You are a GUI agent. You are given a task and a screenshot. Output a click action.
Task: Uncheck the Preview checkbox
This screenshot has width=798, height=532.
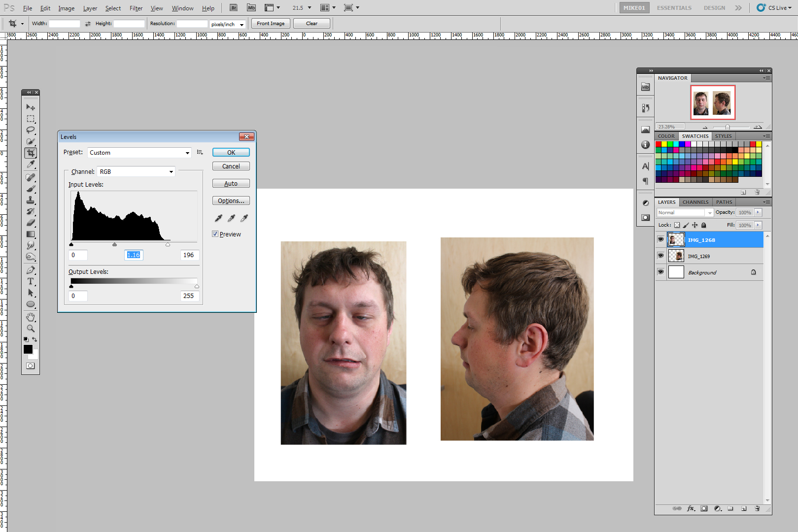tap(215, 234)
